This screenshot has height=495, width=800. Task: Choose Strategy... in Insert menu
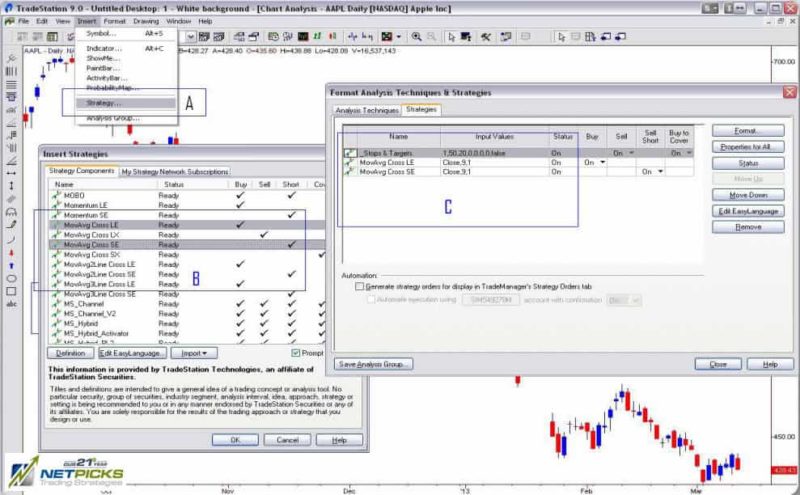coord(126,103)
